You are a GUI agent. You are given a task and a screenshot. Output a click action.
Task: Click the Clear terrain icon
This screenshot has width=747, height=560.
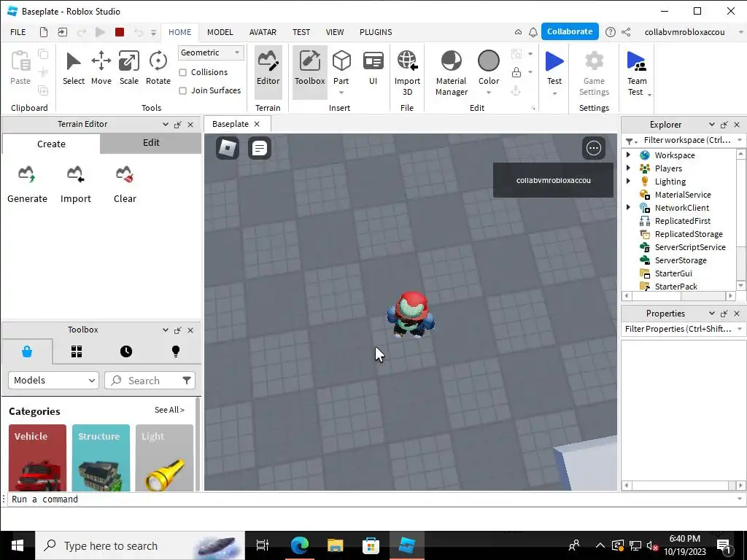point(125,184)
